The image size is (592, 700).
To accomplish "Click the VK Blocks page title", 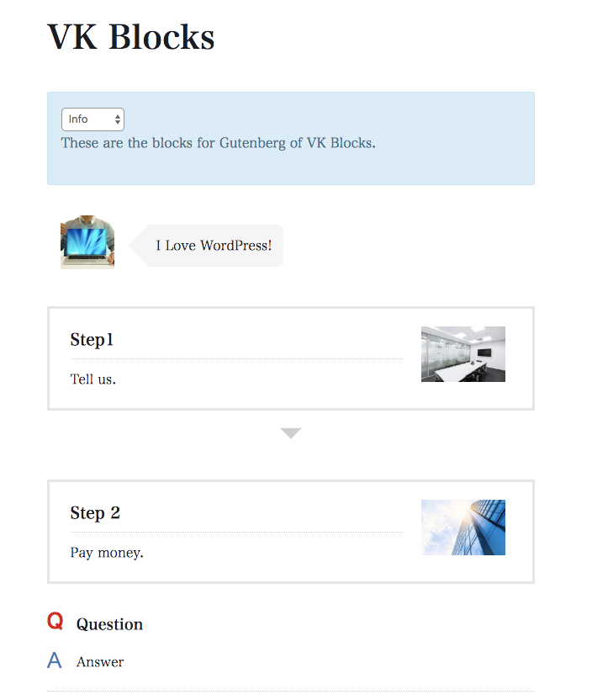I will [x=131, y=37].
